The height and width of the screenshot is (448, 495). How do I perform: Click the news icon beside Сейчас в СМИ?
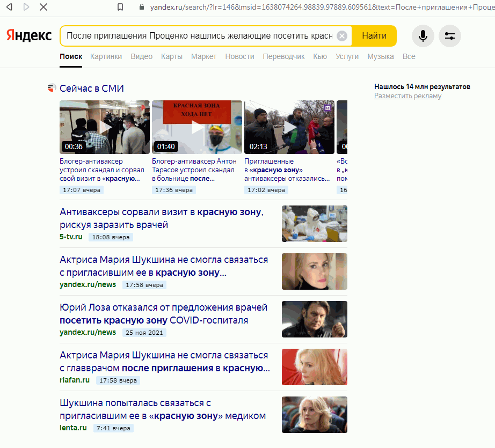[52, 88]
